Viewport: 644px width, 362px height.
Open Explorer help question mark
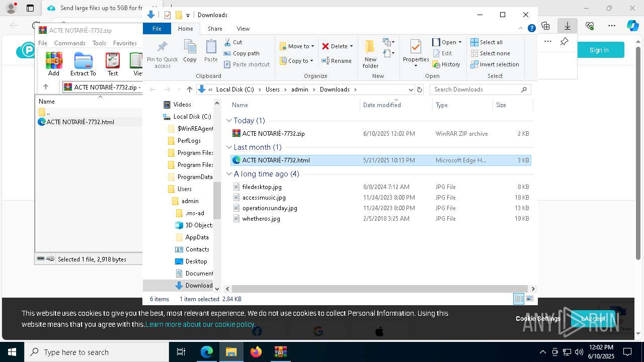coord(531,29)
